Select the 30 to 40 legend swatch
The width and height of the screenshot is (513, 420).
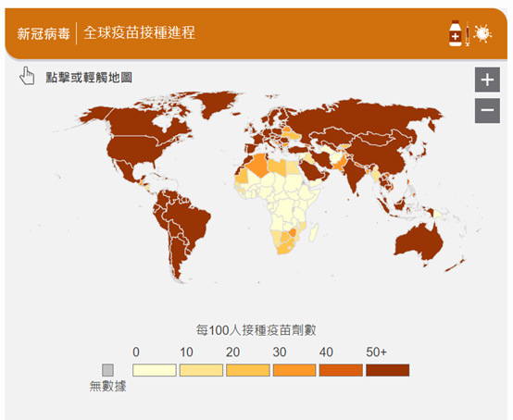tap(294, 370)
